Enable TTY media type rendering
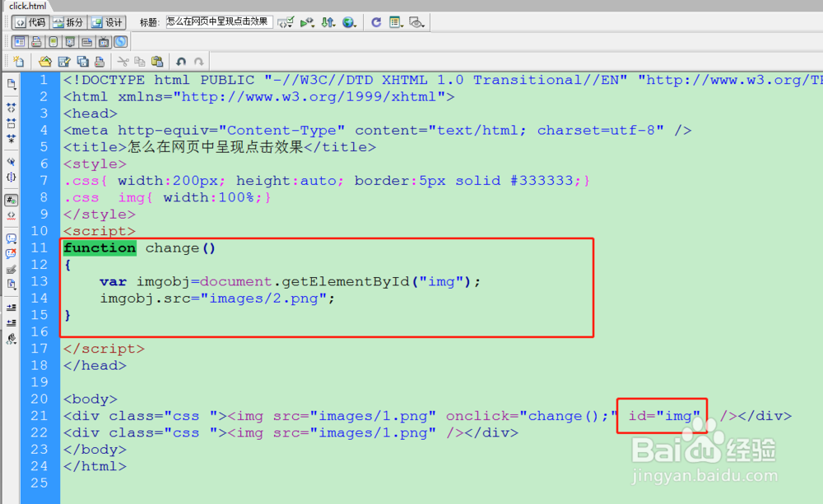This screenshot has width=823, height=504. (x=86, y=41)
